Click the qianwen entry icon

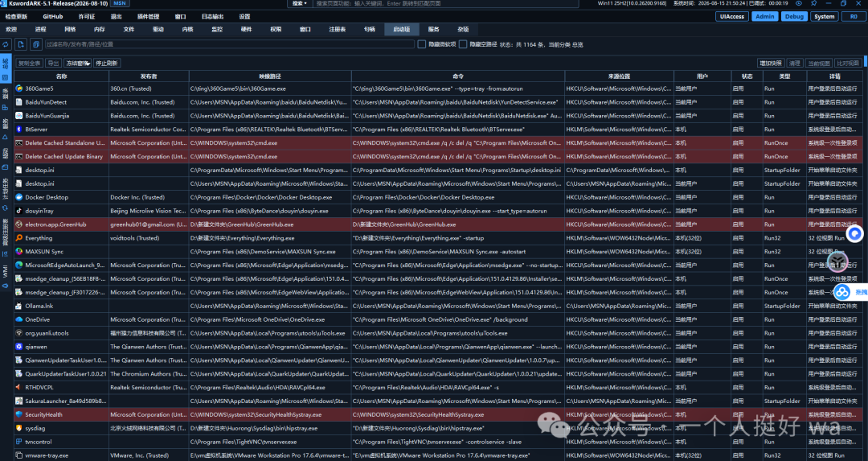18,347
